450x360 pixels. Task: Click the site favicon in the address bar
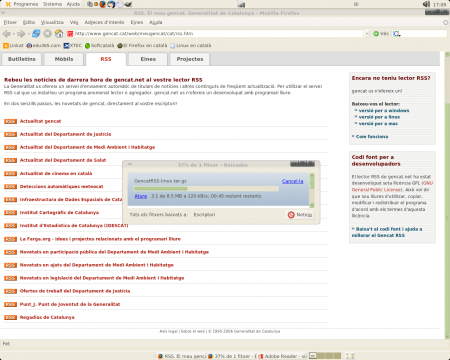pos(70,34)
